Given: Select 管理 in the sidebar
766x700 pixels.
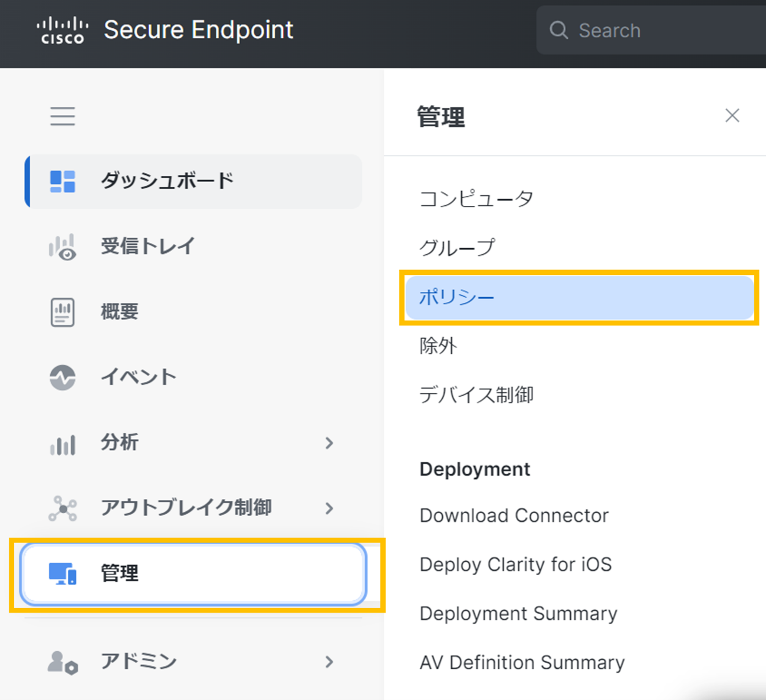Looking at the screenshot, I should tap(193, 574).
